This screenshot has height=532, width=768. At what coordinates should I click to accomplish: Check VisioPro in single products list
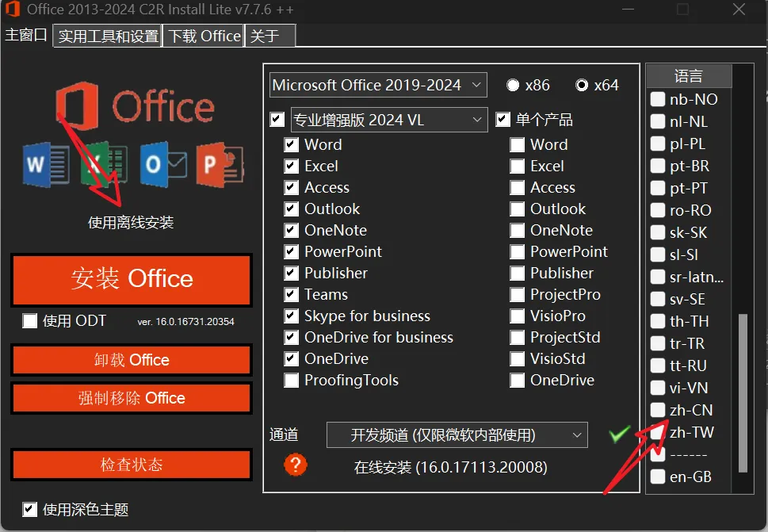tap(518, 316)
